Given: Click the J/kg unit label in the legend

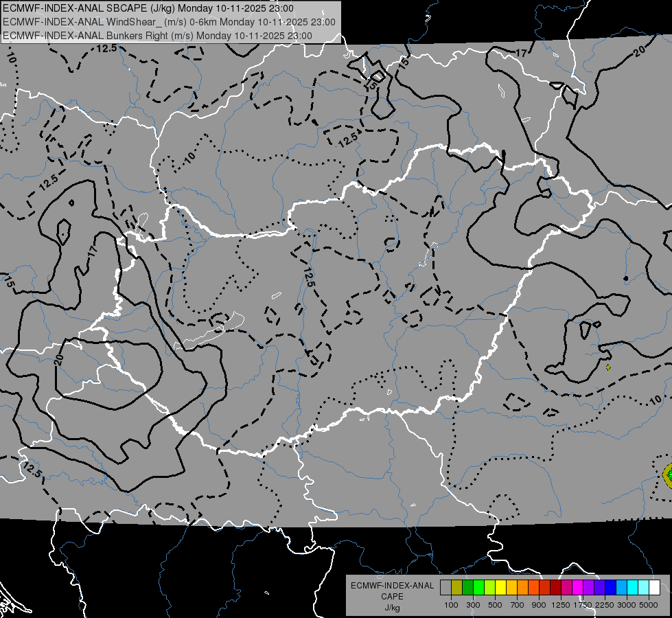Looking at the screenshot, I should click(x=392, y=608).
